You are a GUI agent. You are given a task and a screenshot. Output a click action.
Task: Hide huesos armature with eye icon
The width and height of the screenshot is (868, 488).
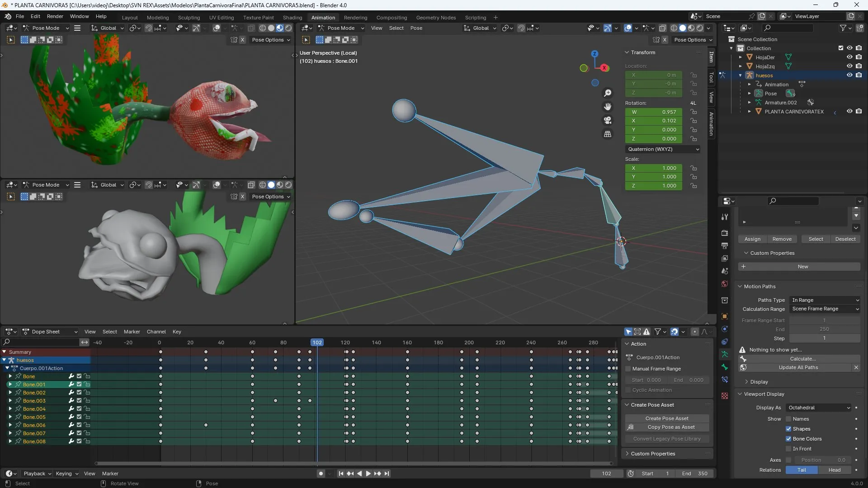click(x=849, y=75)
